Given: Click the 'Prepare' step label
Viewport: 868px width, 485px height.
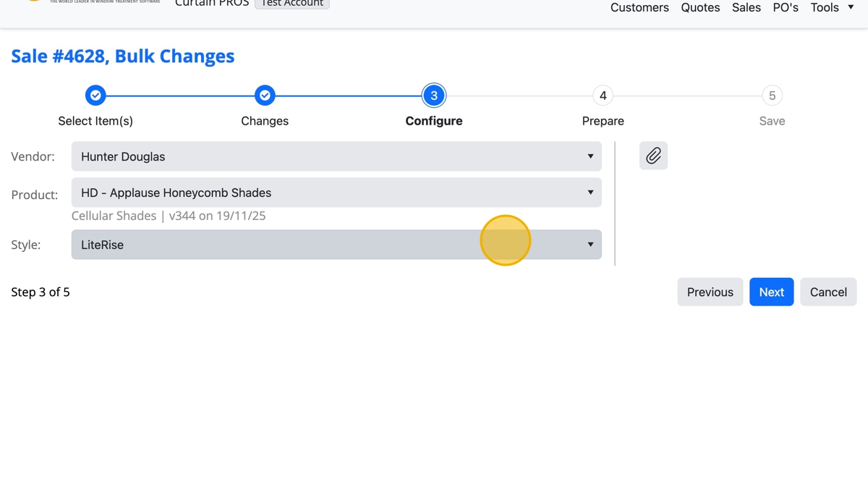Looking at the screenshot, I should click(x=603, y=121).
